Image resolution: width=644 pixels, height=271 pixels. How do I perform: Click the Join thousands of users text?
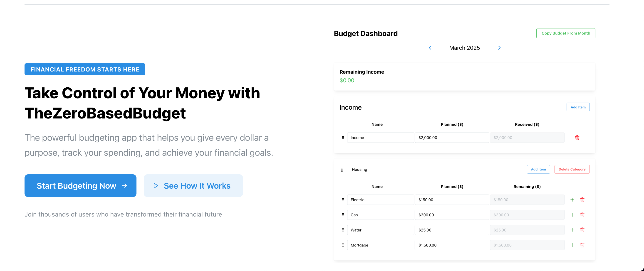123,214
